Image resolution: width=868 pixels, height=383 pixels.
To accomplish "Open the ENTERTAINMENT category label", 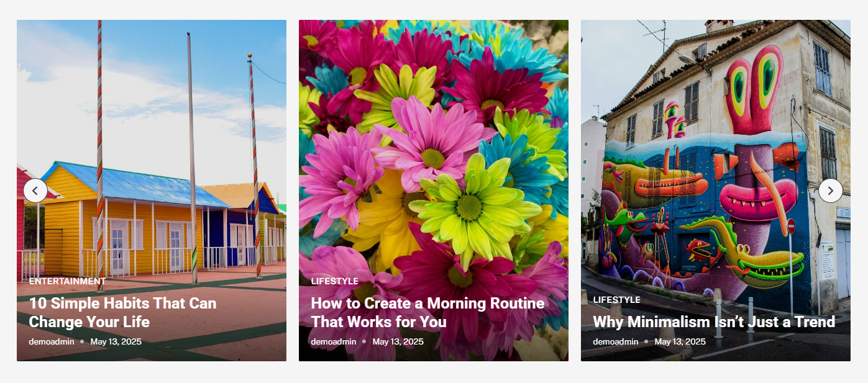I will [x=67, y=281].
